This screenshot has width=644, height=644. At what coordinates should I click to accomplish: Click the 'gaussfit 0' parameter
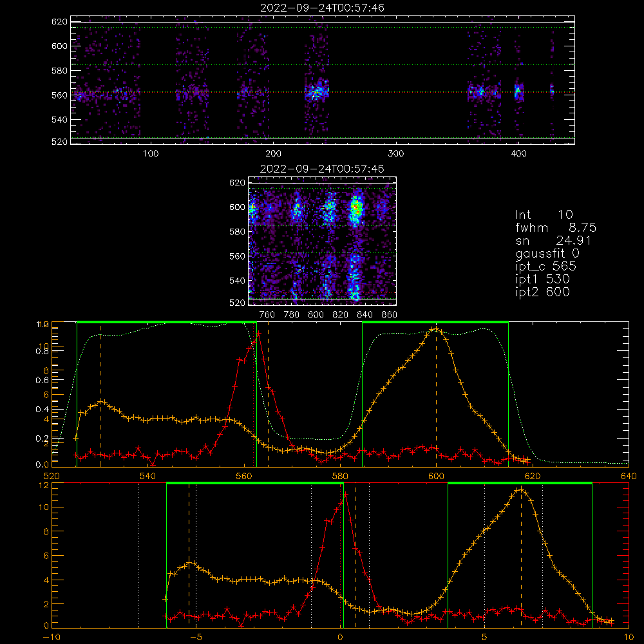547,253
